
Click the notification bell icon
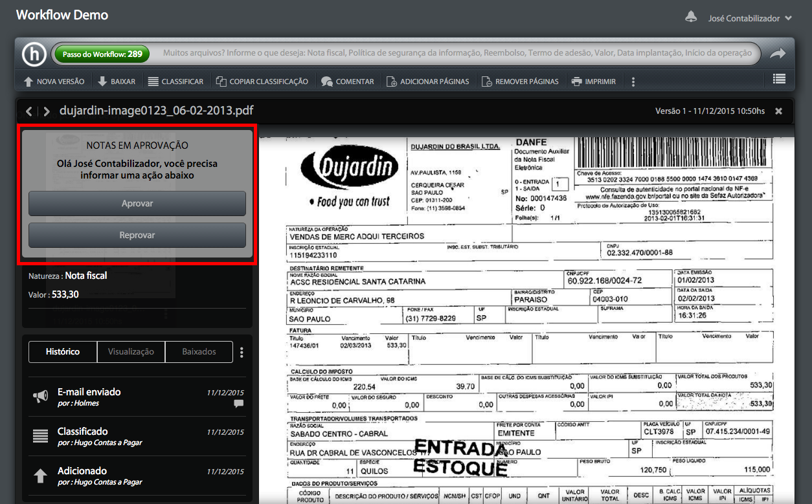[x=691, y=17]
